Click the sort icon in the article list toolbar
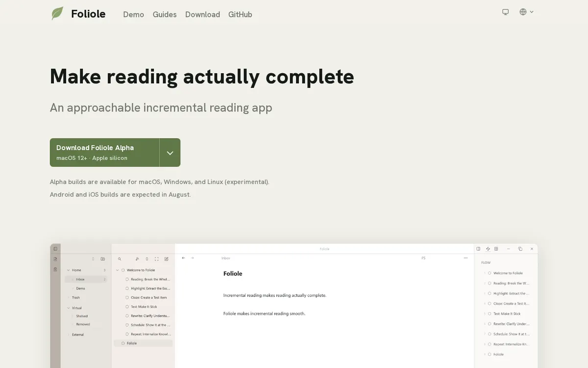 click(x=138, y=259)
